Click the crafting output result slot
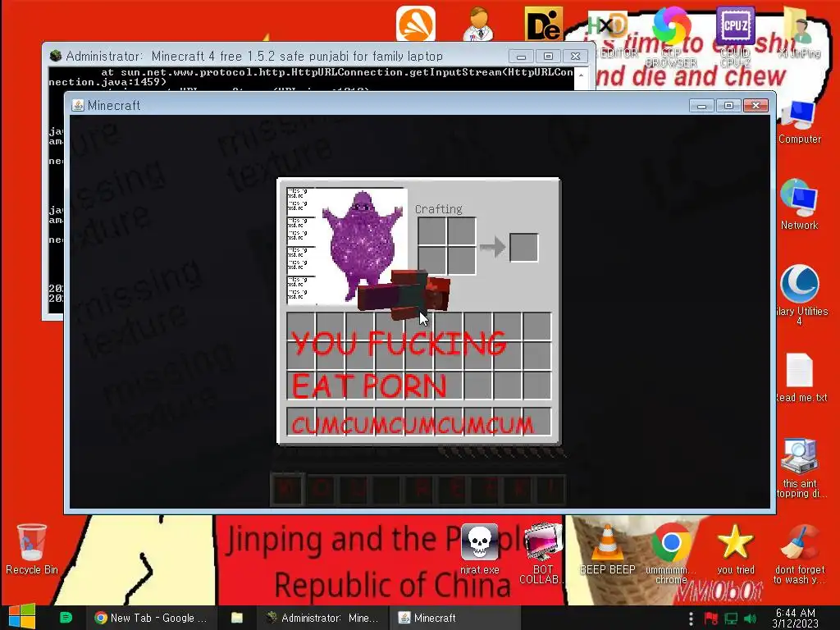840x630 pixels. pyautogui.click(x=524, y=248)
